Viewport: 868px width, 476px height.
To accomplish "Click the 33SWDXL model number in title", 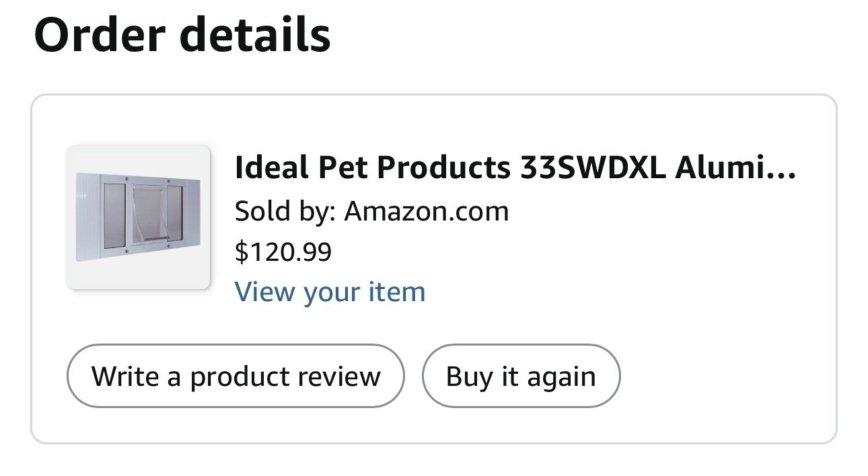I will (592, 167).
